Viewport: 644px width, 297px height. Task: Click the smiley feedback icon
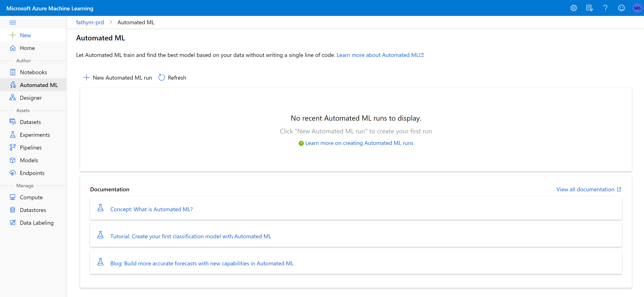click(x=621, y=8)
